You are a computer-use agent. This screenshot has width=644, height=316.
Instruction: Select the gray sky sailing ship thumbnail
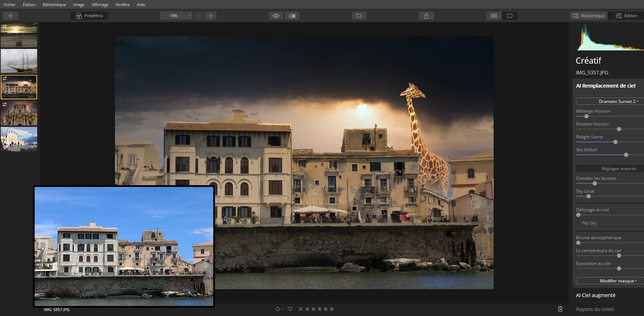click(19, 61)
